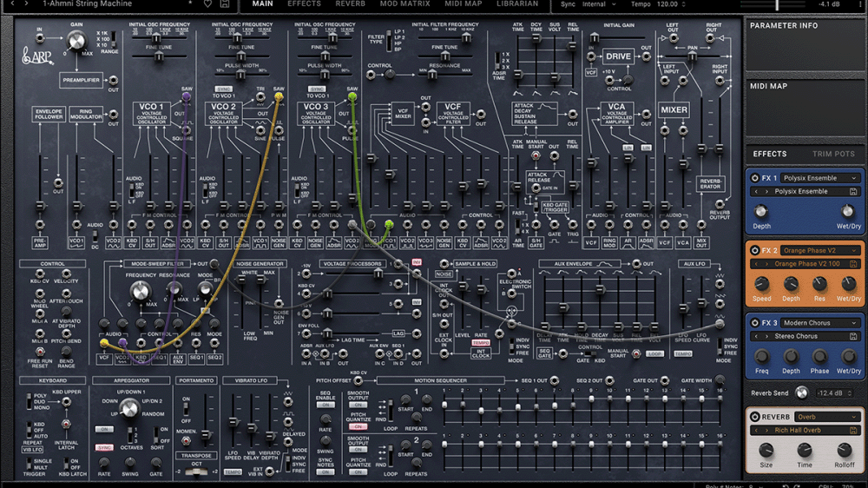The height and width of the screenshot is (488, 868).
Task: Toggle the Arpeggiator SYNC button
Action: (x=104, y=448)
